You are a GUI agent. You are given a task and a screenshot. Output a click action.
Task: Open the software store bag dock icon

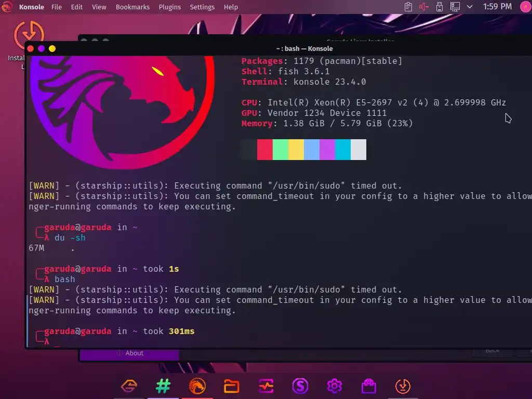pos(369,386)
